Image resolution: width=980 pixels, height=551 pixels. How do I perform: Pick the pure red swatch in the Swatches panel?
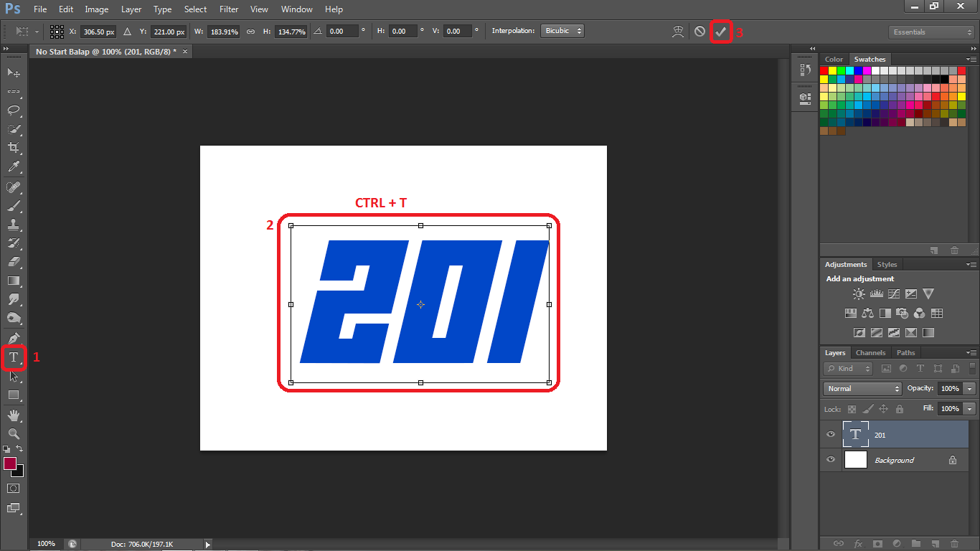tap(824, 70)
